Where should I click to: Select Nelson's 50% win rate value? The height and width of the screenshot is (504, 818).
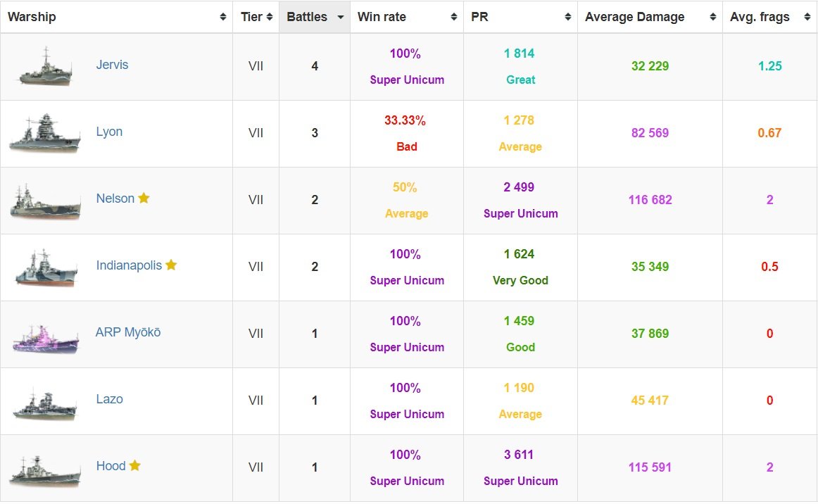(405, 187)
